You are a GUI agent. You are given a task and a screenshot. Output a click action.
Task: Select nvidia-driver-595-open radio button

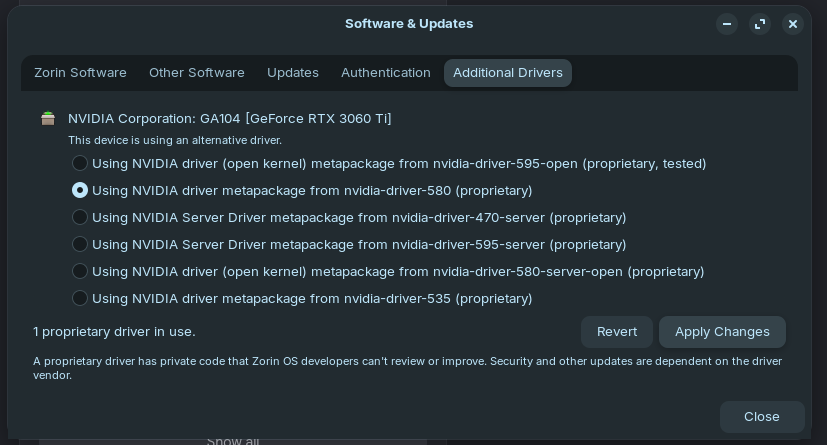point(80,163)
